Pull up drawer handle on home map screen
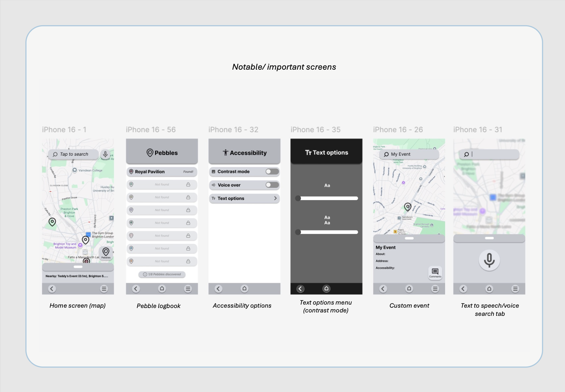This screenshot has height=392, width=565. tap(78, 267)
